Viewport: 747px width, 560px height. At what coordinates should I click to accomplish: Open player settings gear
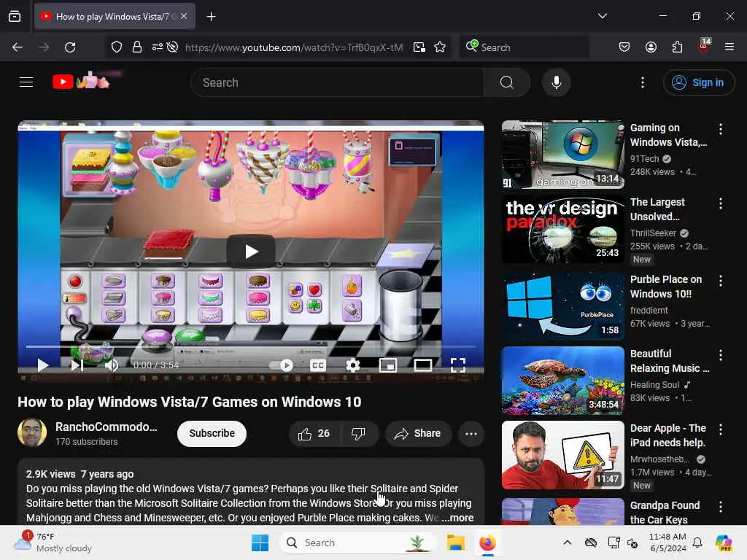pos(352,365)
